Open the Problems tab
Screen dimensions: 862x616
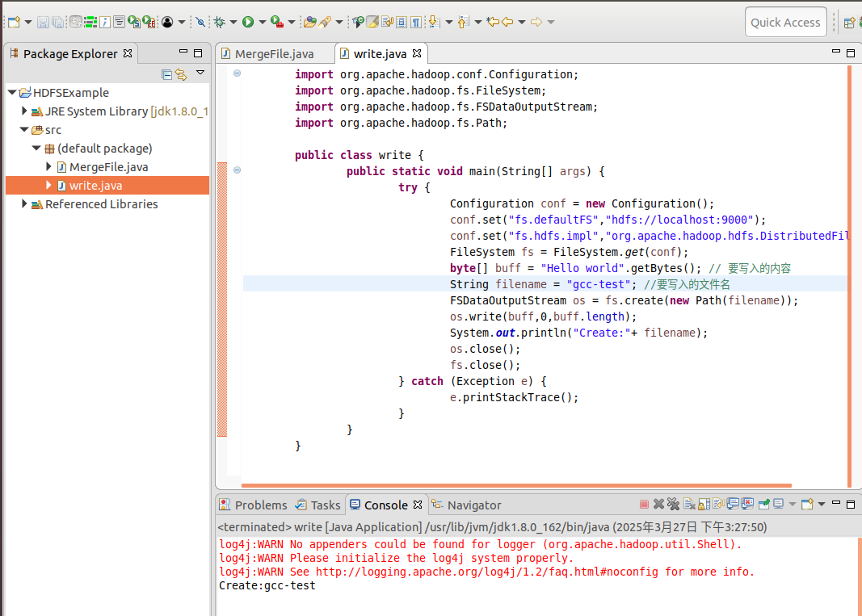tap(253, 505)
